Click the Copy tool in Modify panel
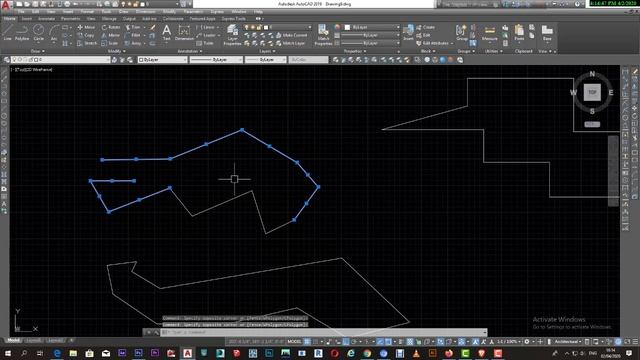This screenshot has width=640, height=360. click(x=86, y=36)
